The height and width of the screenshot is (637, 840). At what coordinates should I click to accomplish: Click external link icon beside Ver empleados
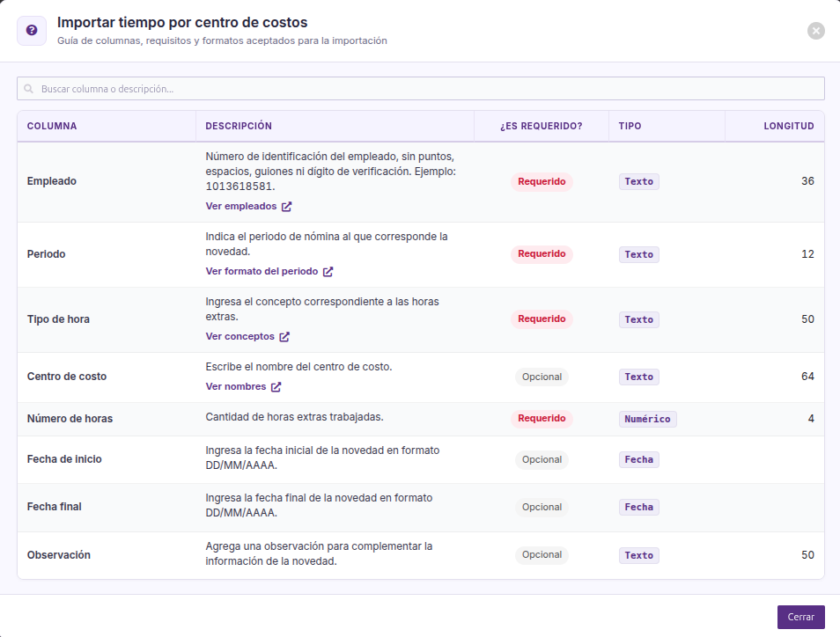(287, 207)
